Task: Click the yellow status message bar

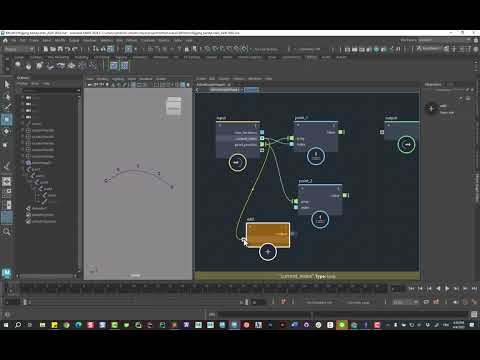Action: coord(307,276)
